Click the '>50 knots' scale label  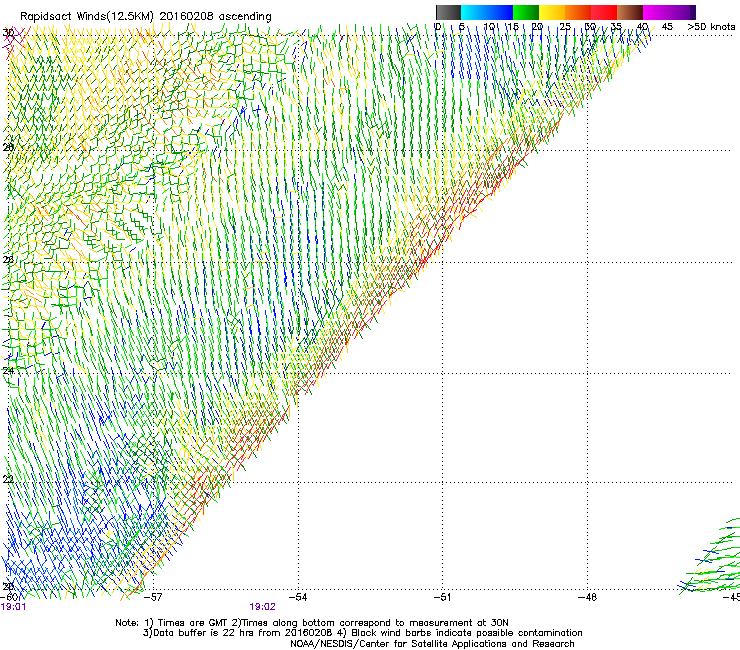pos(711,27)
